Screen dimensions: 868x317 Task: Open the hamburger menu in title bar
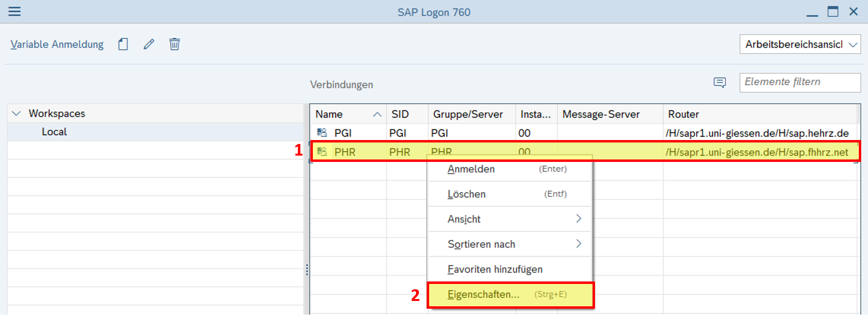pyautogui.click(x=15, y=11)
